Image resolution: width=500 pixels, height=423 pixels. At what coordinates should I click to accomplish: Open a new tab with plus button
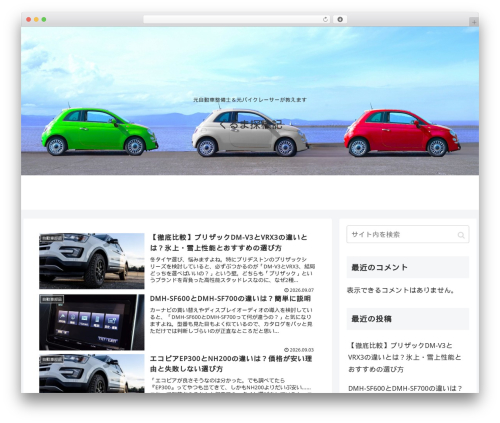click(474, 22)
